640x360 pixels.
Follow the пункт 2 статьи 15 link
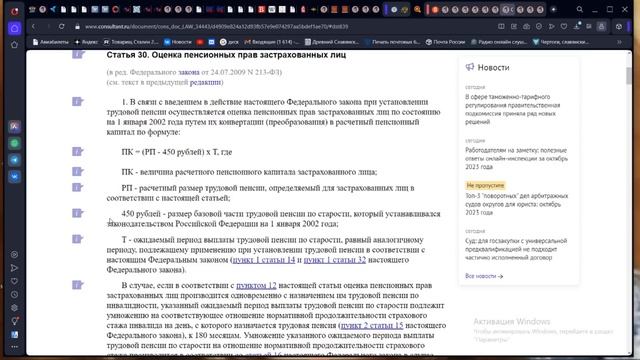point(372,325)
